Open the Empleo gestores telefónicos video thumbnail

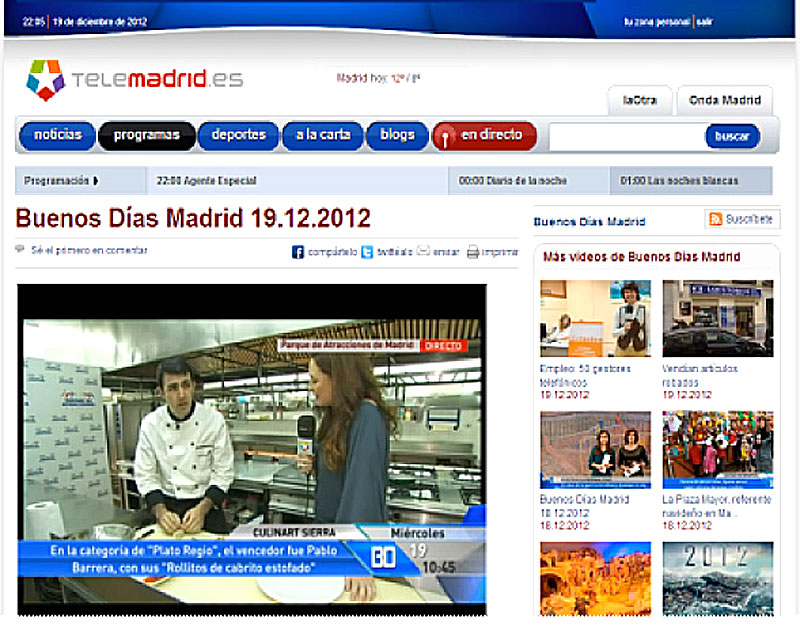[595, 318]
